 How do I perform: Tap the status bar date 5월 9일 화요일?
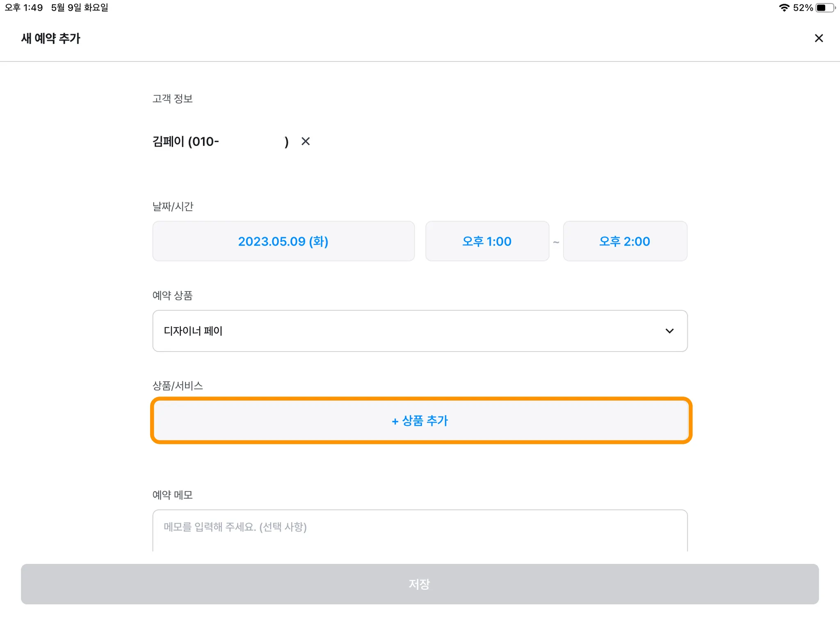[80, 8]
